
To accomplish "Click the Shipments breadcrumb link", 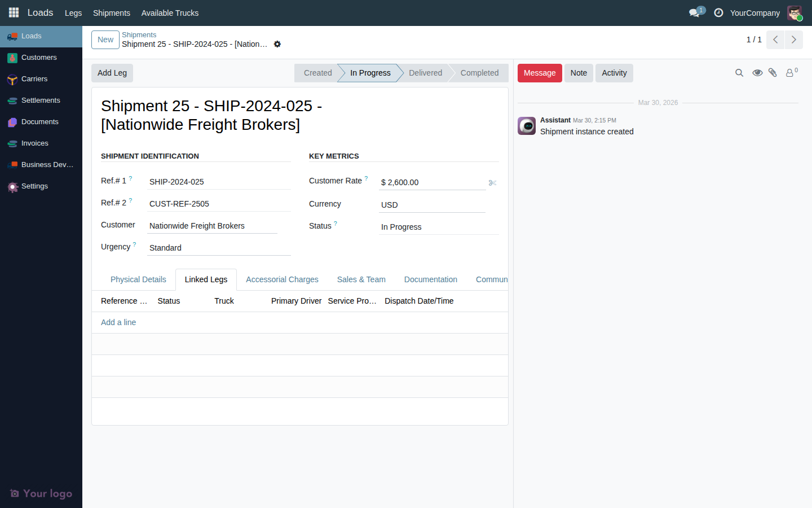I will [139, 35].
